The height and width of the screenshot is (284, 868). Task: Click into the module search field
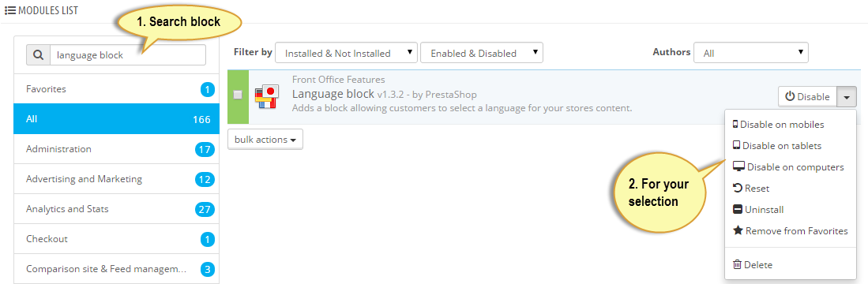[x=128, y=55]
